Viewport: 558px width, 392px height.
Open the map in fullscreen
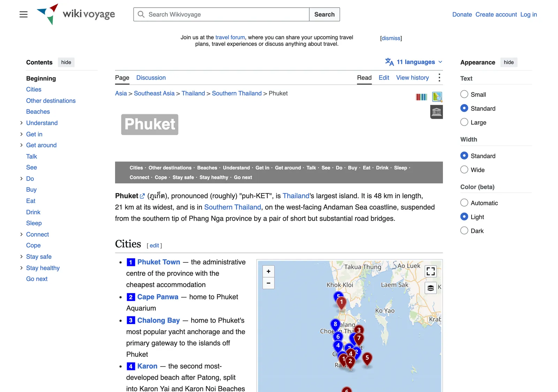click(431, 271)
